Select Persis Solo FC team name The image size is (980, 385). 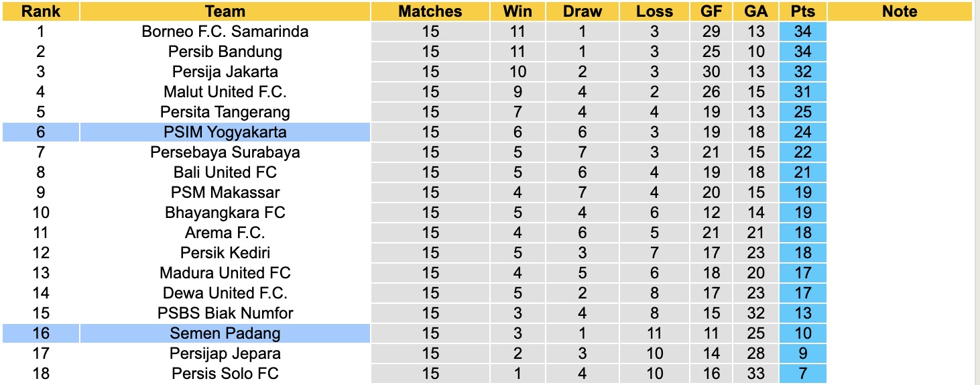click(x=225, y=374)
